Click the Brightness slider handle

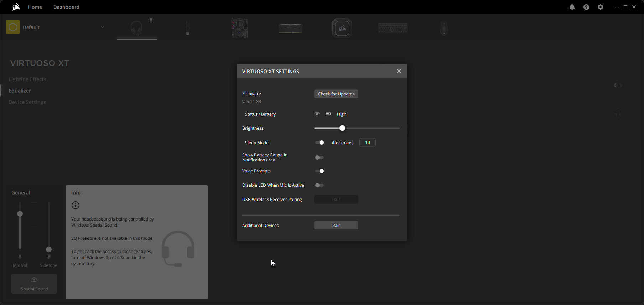pyautogui.click(x=342, y=128)
